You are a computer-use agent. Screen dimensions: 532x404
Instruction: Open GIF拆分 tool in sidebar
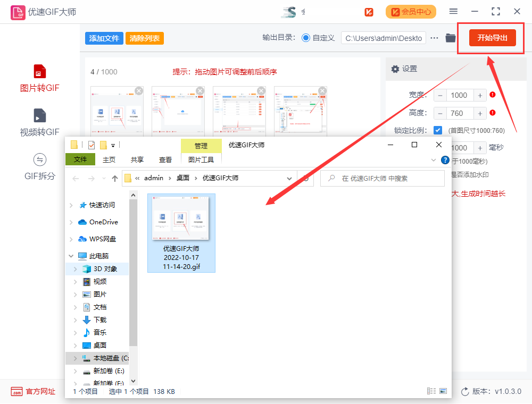pyautogui.click(x=39, y=166)
